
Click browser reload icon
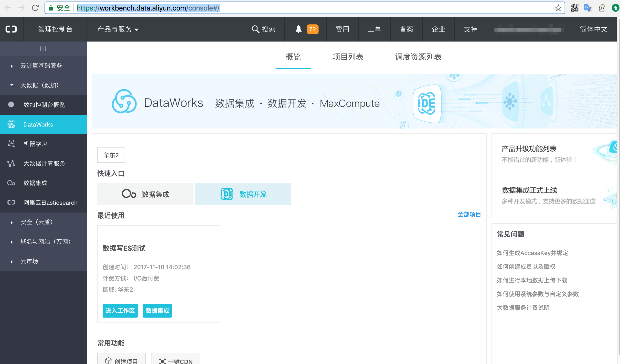click(35, 8)
